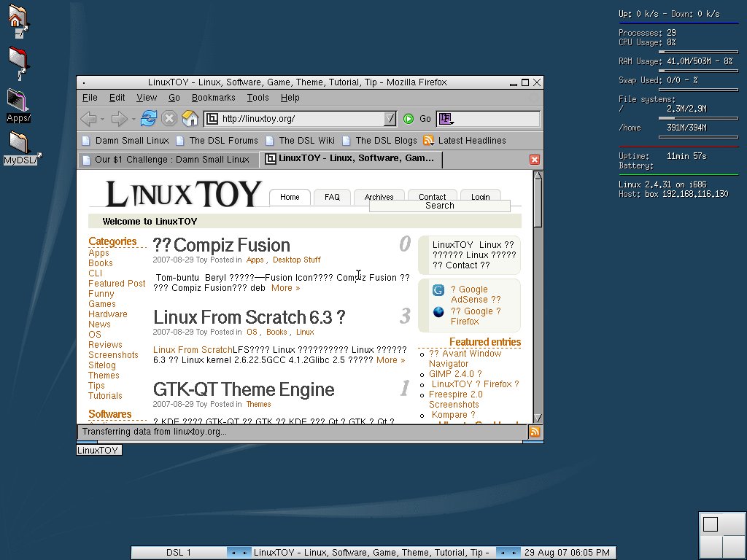747x560 pixels.
Task: Open the RSS feed icon in status bar
Action: 535,432
